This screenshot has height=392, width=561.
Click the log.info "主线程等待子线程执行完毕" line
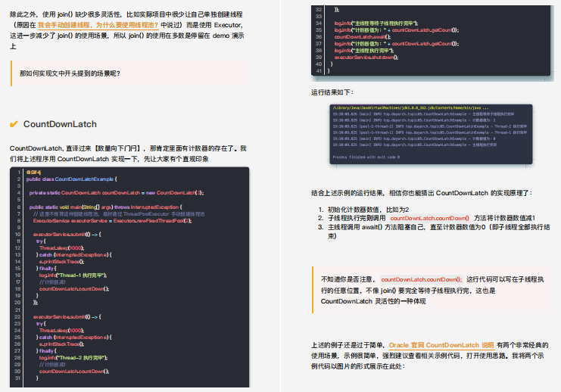(x=376, y=23)
